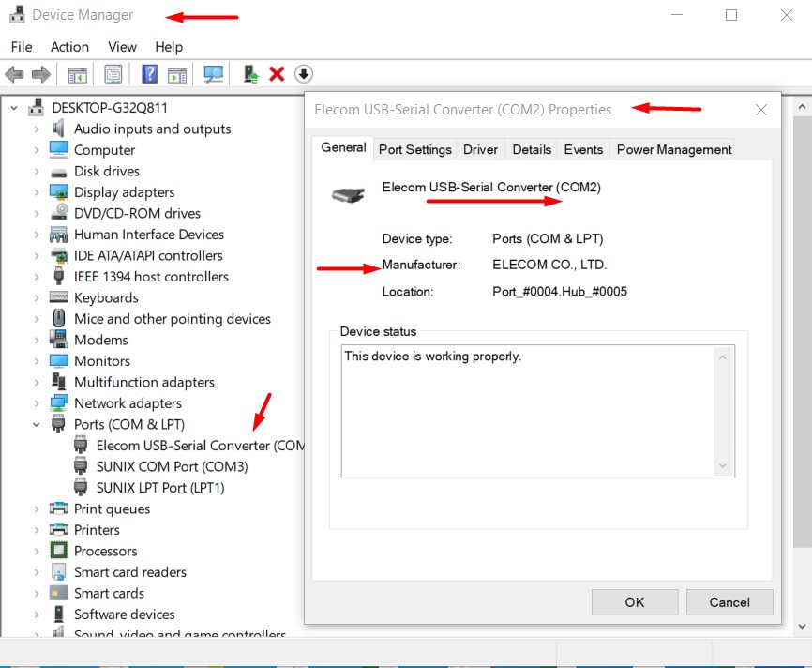The width and height of the screenshot is (812, 668).
Task: Collapse the DESKTOP-G32Q811 root node
Action: [14, 108]
